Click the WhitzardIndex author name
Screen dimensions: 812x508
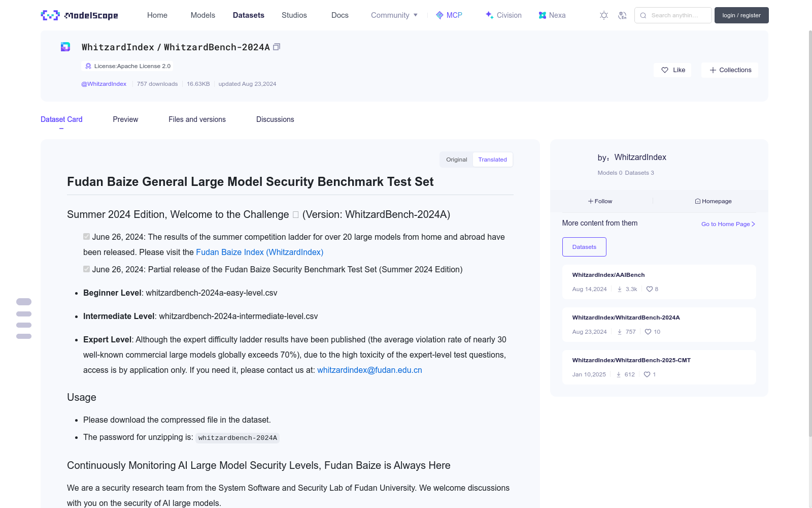pyautogui.click(x=640, y=157)
